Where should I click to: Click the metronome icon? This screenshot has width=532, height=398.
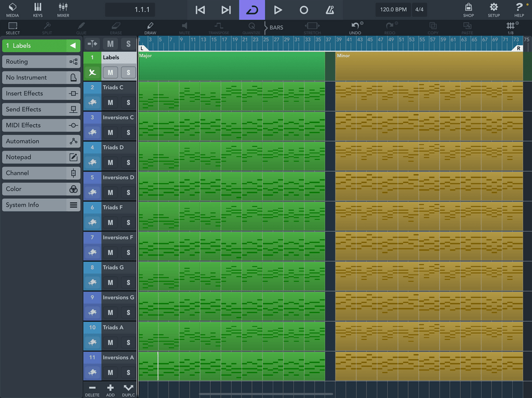(330, 10)
